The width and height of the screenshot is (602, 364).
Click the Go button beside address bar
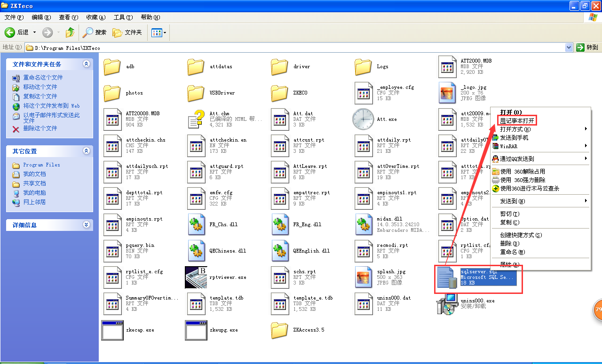pos(587,47)
